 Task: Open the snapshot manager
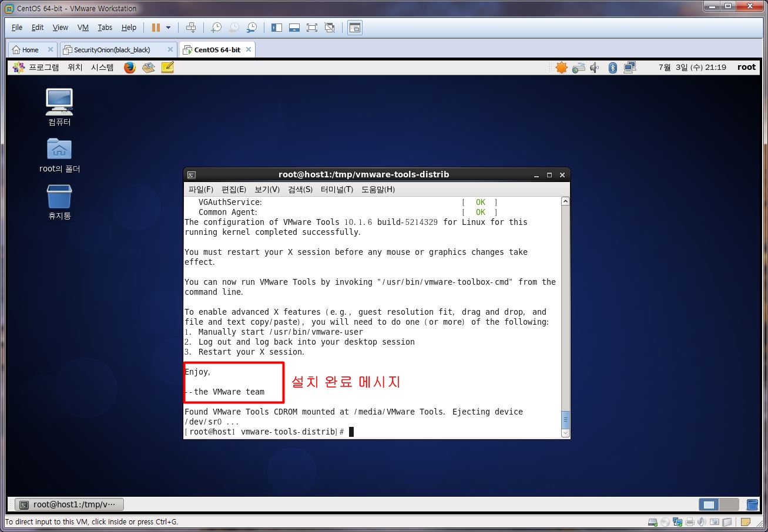(251, 28)
